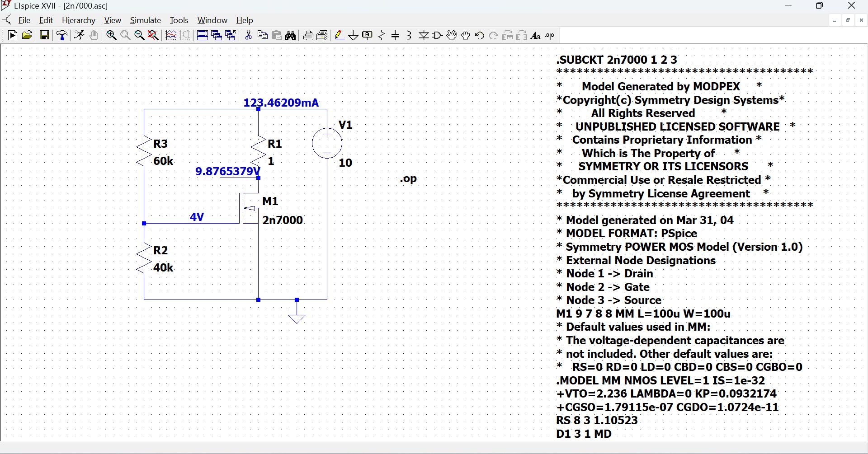This screenshot has width=868, height=454.
Task: Open the View menu
Action: click(x=113, y=20)
